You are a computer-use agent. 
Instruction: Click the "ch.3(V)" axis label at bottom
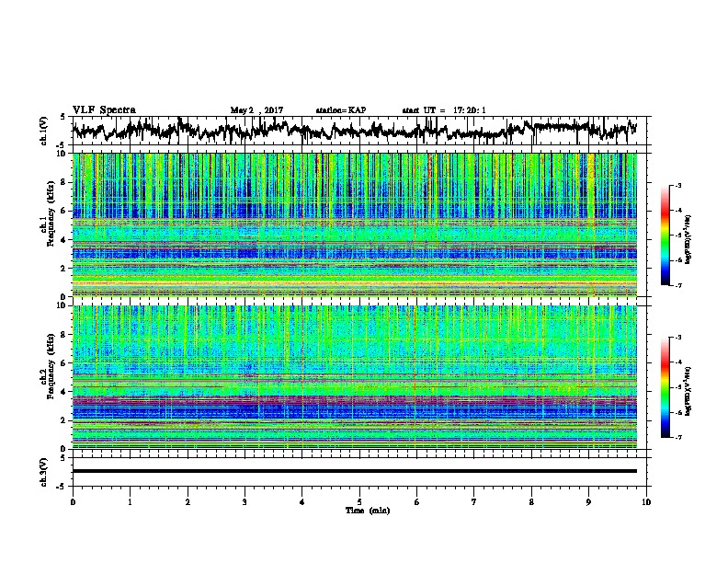coord(44,472)
